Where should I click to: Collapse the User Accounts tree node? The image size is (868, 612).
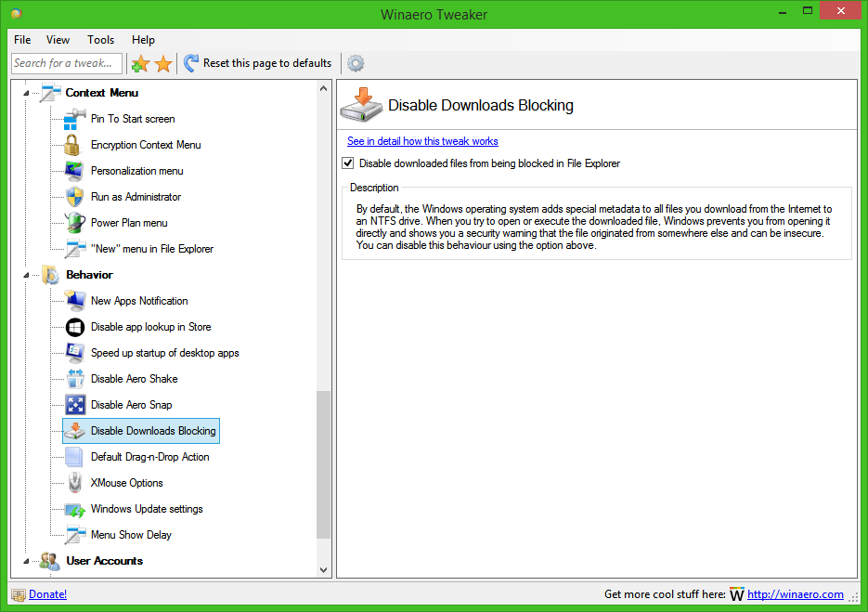tap(26, 562)
